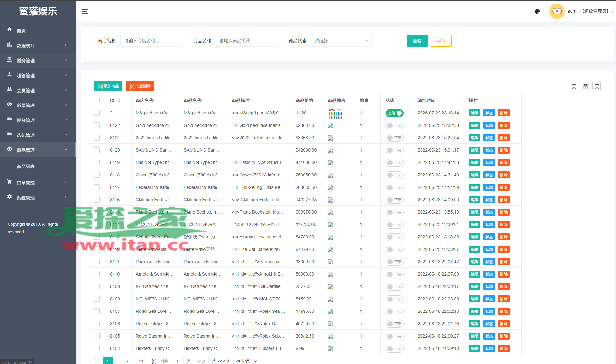Image resolution: width=616 pixels, height=364 pixels.
Task: Open the color theme palette icon
Action: [537, 11]
